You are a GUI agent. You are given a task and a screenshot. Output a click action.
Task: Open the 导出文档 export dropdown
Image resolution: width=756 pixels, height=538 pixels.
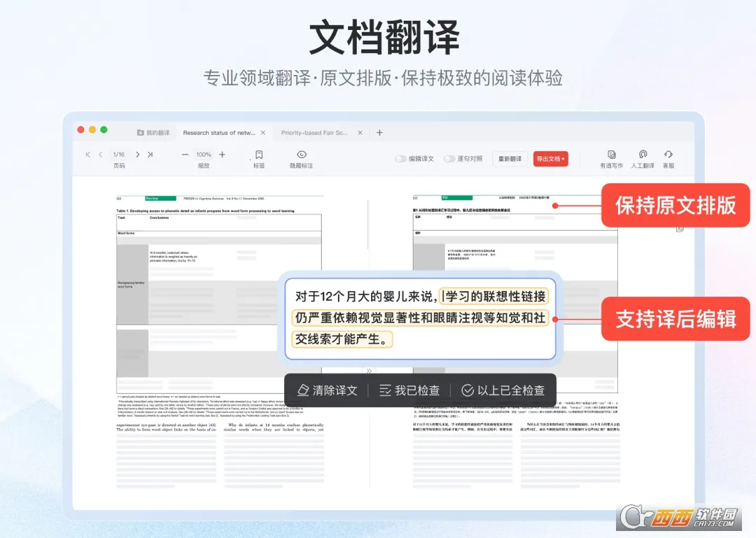click(550, 159)
